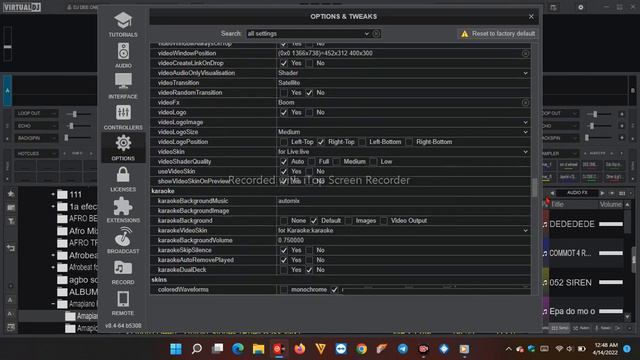Open the Extensions puzzle section
640x360 pixels.
(x=123, y=210)
